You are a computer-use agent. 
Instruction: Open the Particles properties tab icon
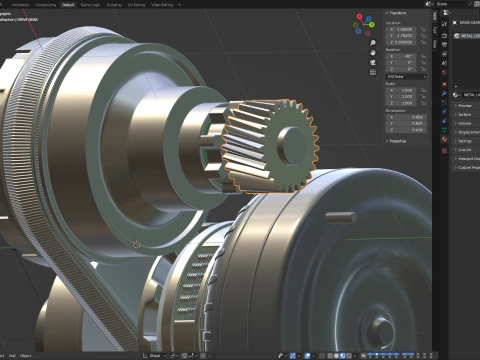[x=444, y=103]
